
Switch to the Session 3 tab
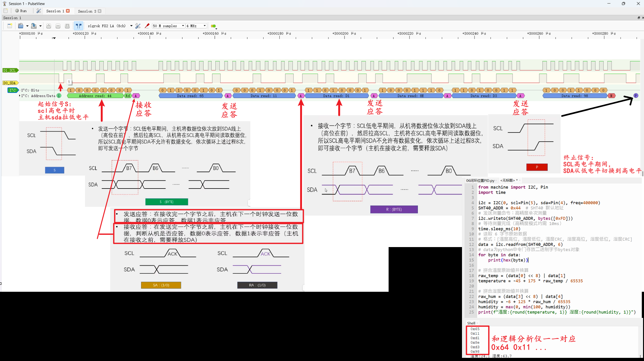[x=87, y=11]
